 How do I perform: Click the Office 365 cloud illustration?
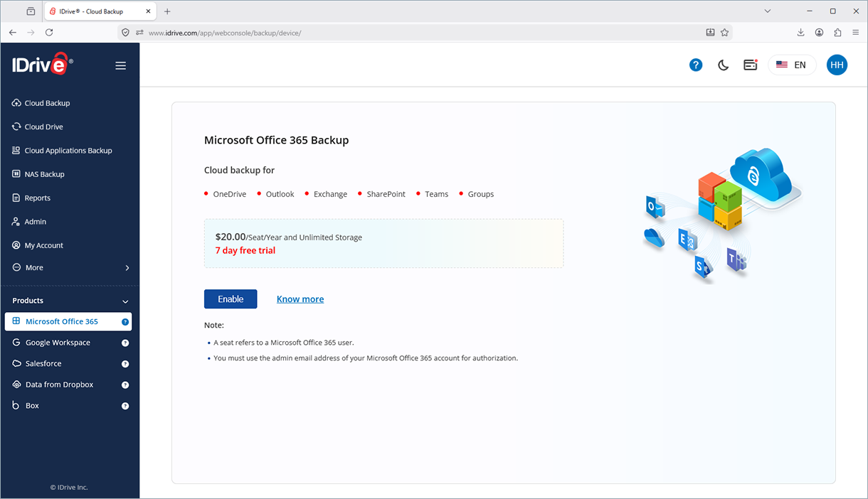(x=723, y=215)
